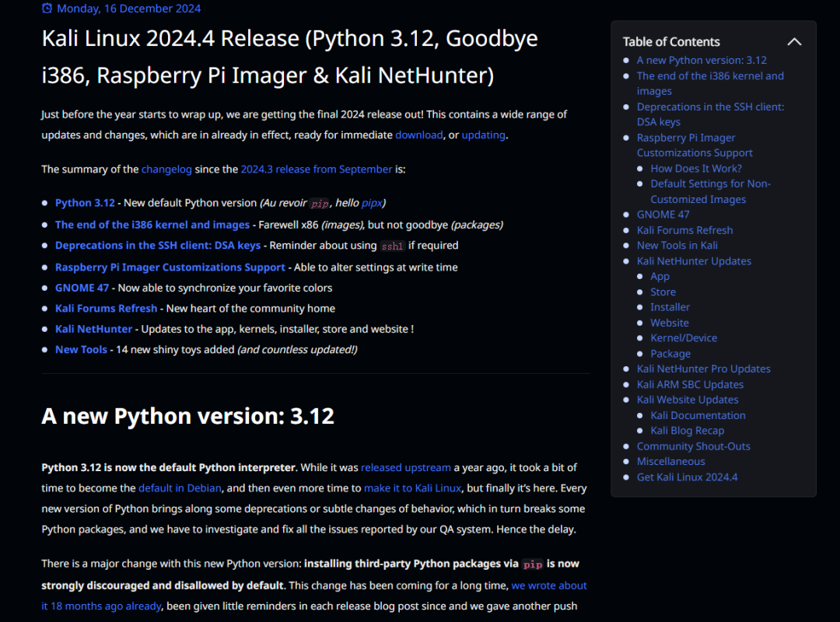Open the download link in intro paragraph
Viewport: 840px width, 622px height.
coord(419,135)
